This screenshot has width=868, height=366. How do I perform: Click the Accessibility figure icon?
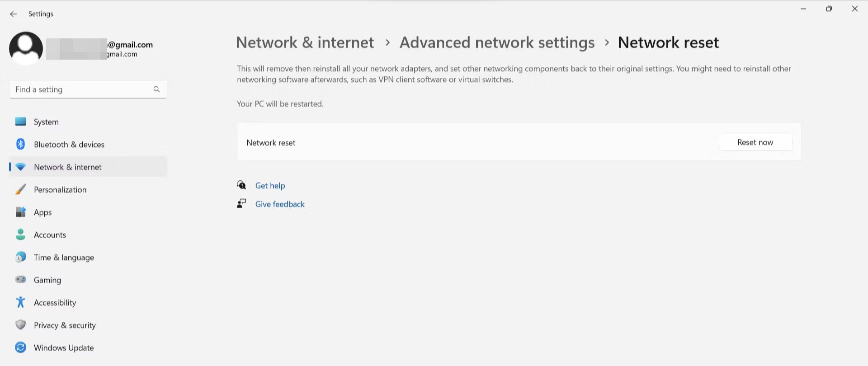tap(21, 303)
